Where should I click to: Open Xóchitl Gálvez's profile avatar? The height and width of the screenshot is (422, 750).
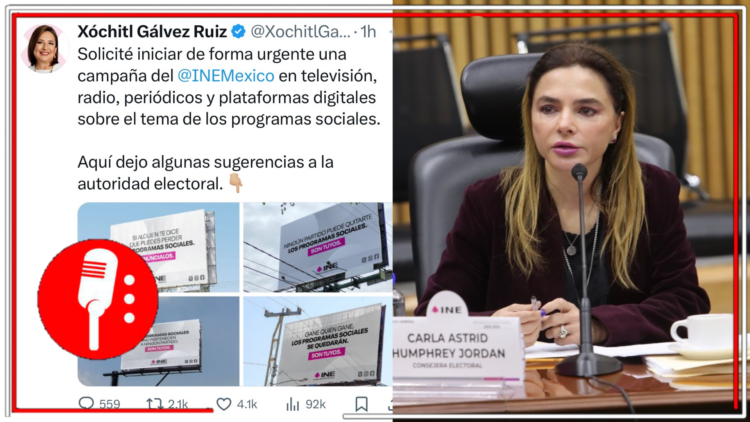[44, 49]
